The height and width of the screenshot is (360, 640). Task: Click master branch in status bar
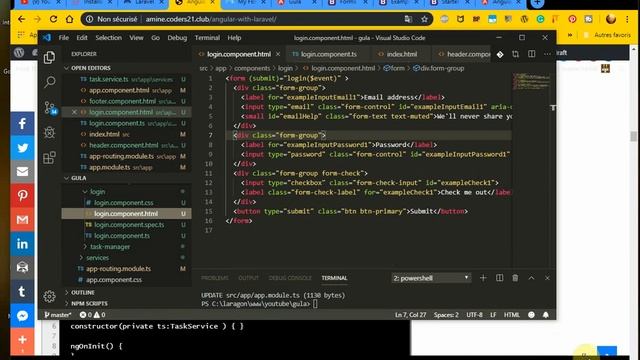coord(58,315)
